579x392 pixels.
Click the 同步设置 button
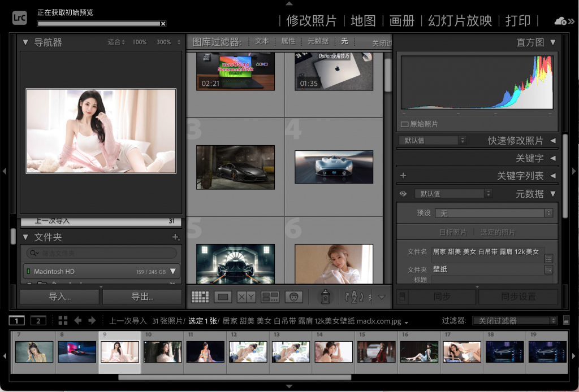pyautogui.click(x=518, y=297)
